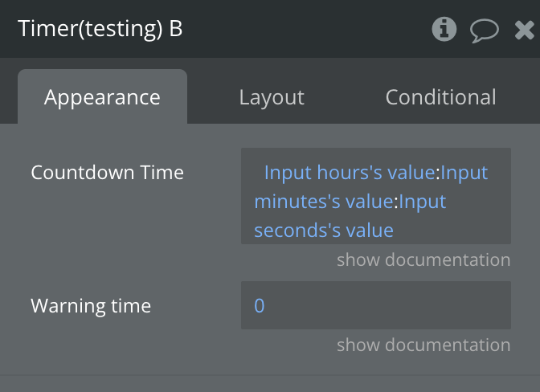
Task: Close the Timer(testing) B property panel
Action: (x=524, y=31)
